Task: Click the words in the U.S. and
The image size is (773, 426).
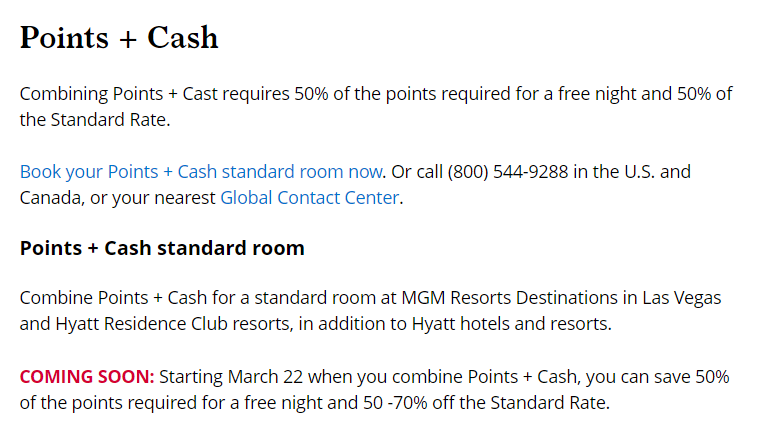Action: (632, 172)
